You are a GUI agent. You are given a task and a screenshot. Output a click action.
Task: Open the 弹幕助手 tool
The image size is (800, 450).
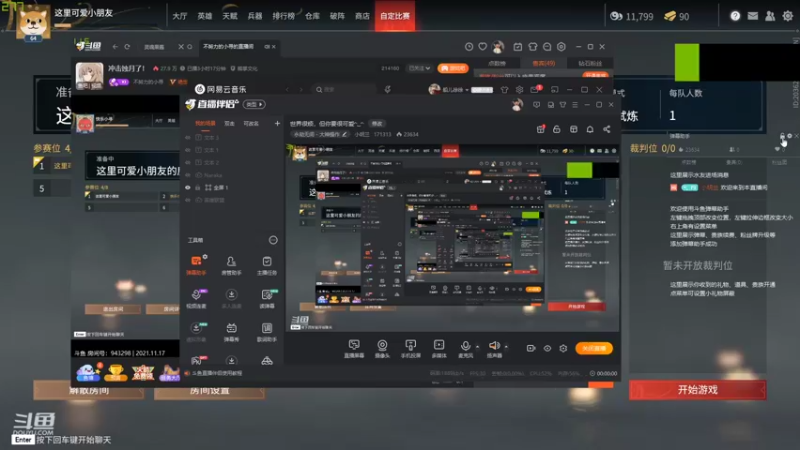pos(196,265)
